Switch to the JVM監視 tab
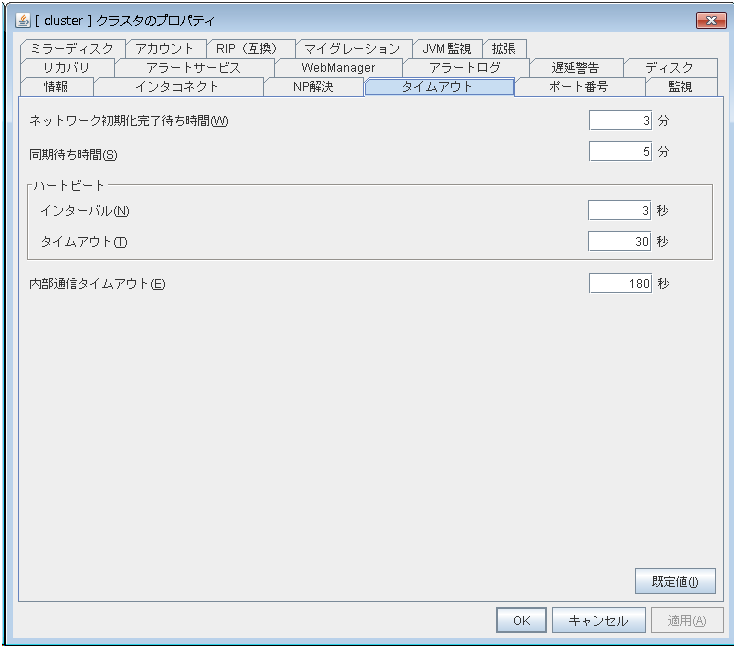736x648 pixels. tap(447, 48)
